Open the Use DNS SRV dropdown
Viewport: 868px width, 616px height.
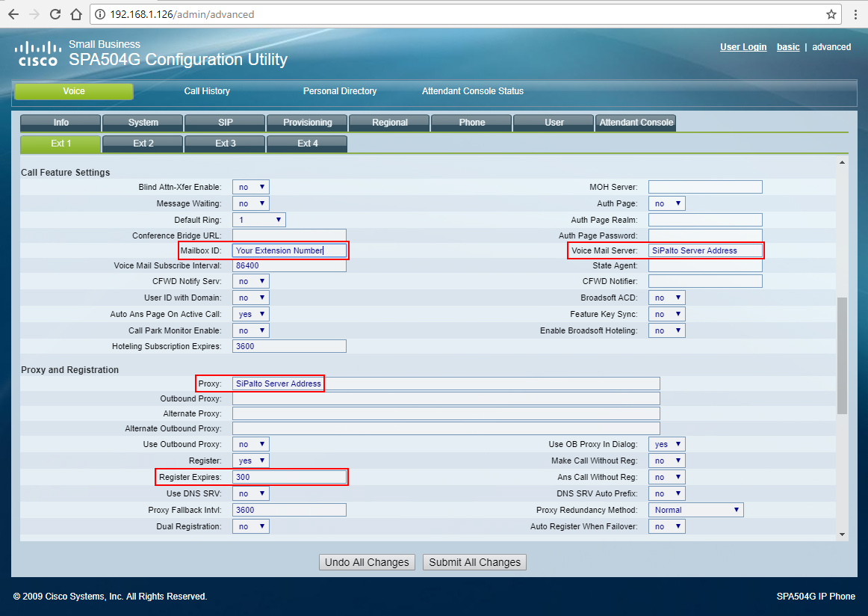tap(251, 493)
